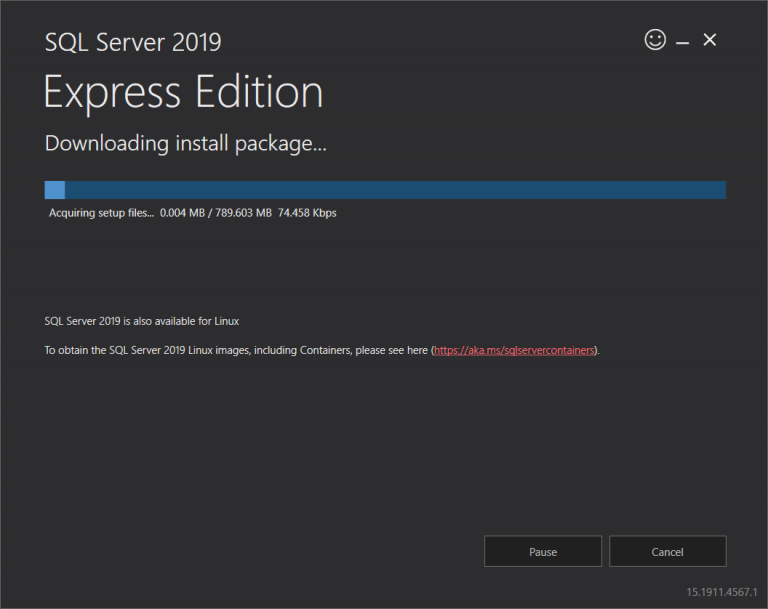Click the "Downloading install package..." status heading
The height and width of the screenshot is (609, 768).
186,143
